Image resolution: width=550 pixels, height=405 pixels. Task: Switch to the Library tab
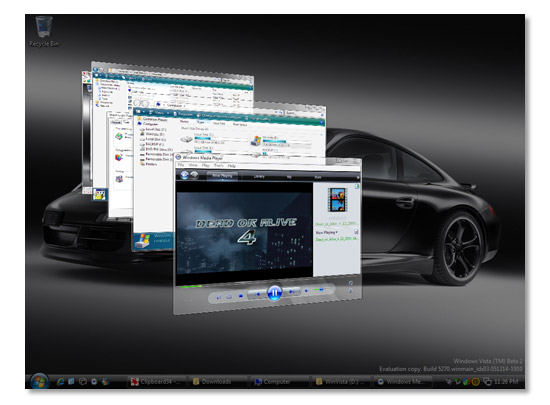pyautogui.click(x=259, y=176)
